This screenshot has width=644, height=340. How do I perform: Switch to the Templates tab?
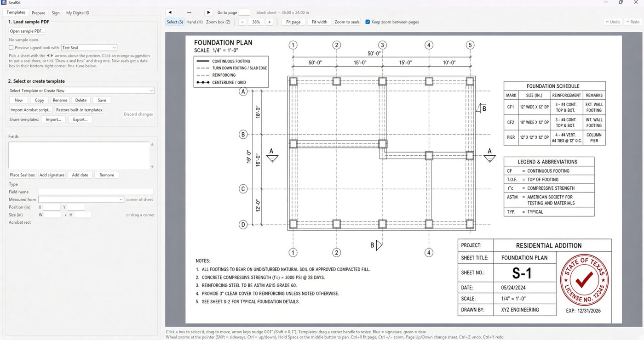(x=16, y=12)
